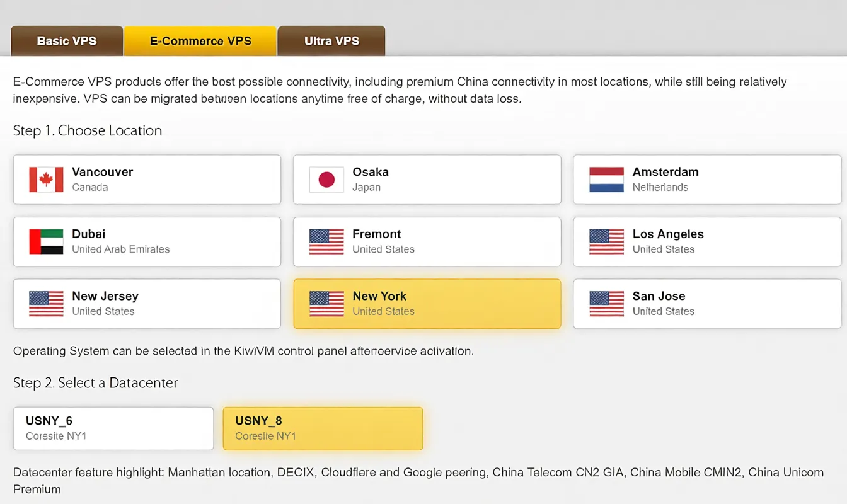Image resolution: width=847 pixels, height=504 pixels.
Task: Choose San Jose as the location
Action: (707, 304)
